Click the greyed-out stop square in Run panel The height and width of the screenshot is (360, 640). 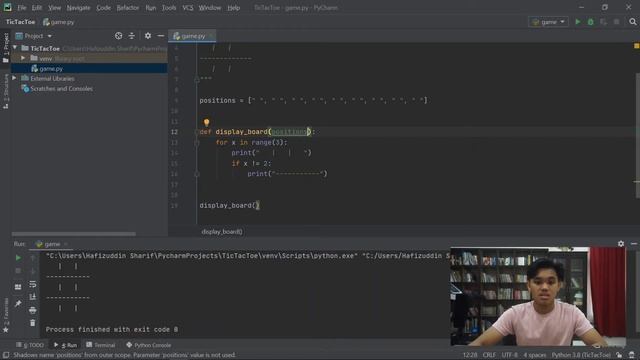pyautogui.click(x=18, y=271)
